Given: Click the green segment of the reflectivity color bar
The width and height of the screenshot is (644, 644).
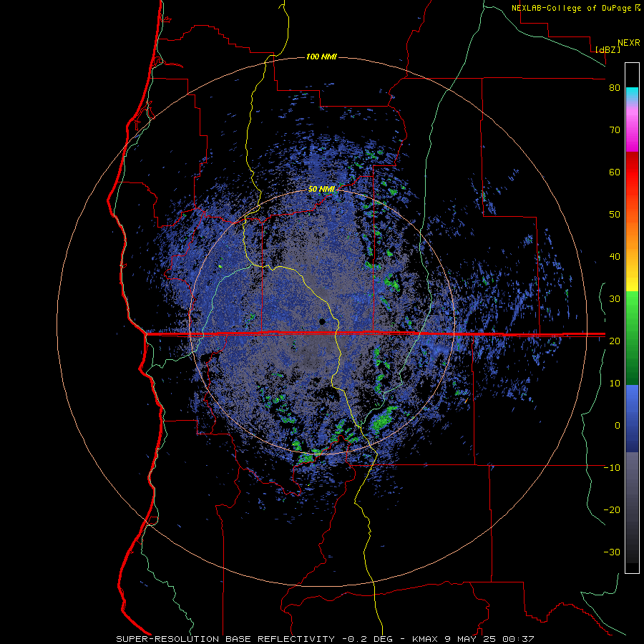Looking at the screenshot, I should coord(632,338).
